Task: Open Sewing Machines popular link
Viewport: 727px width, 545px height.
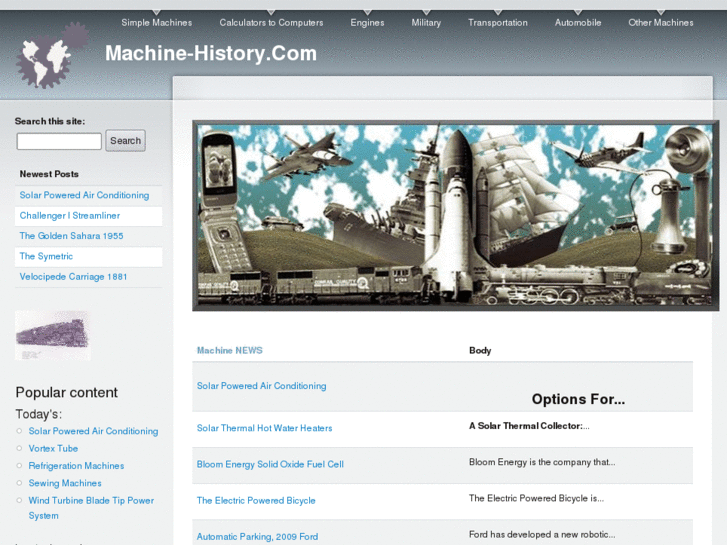Action: coord(65,483)
